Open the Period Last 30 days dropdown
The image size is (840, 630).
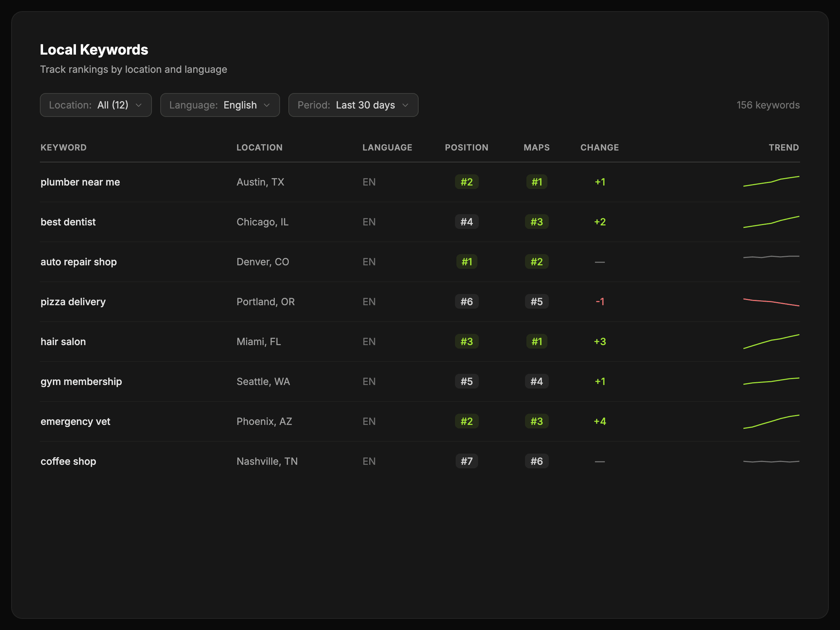[x=353, y=105]
